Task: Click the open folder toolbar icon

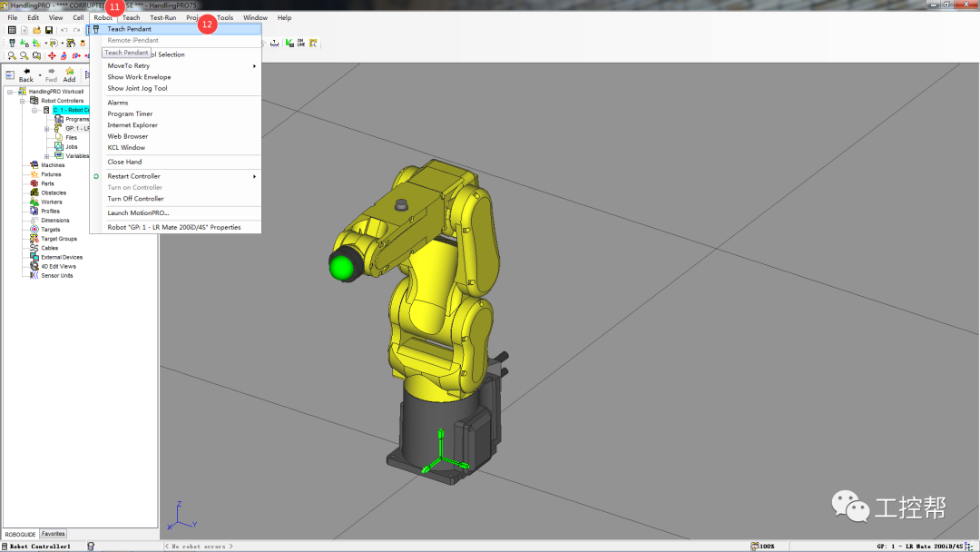Action: (37, 30)
